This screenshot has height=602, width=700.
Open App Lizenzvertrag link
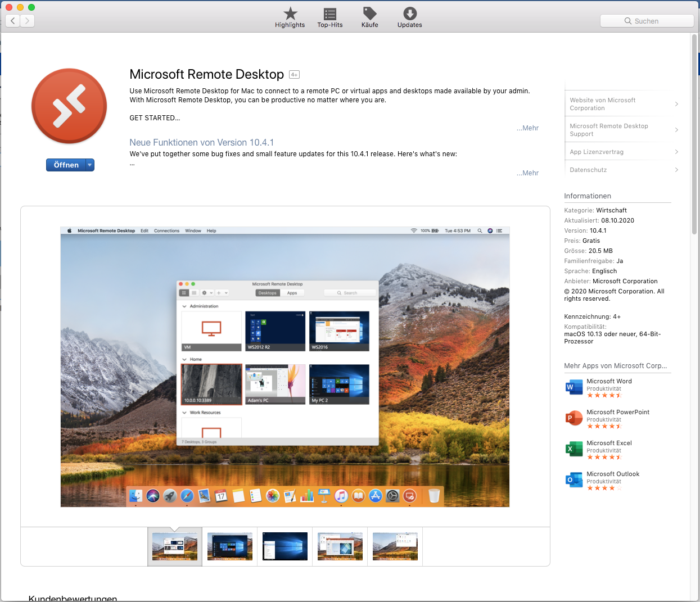pos(597,152)
